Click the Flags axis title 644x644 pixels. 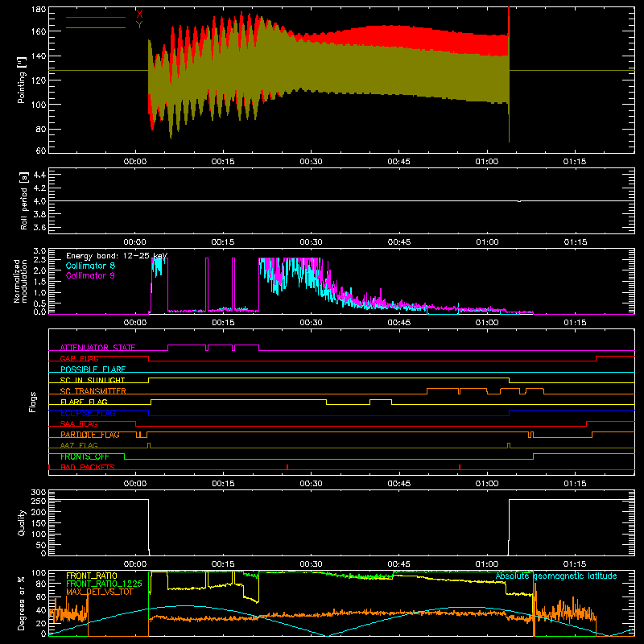click(33, 402)
